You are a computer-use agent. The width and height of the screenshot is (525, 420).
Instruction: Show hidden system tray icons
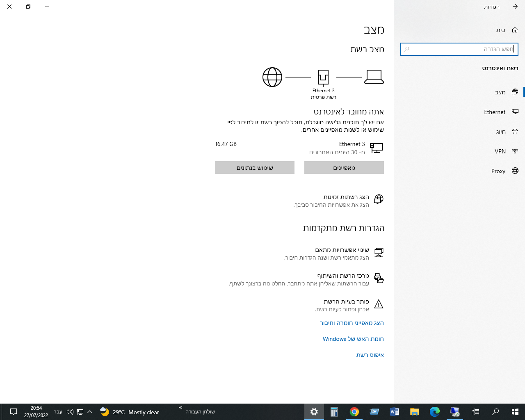click(x=90, y=412)
